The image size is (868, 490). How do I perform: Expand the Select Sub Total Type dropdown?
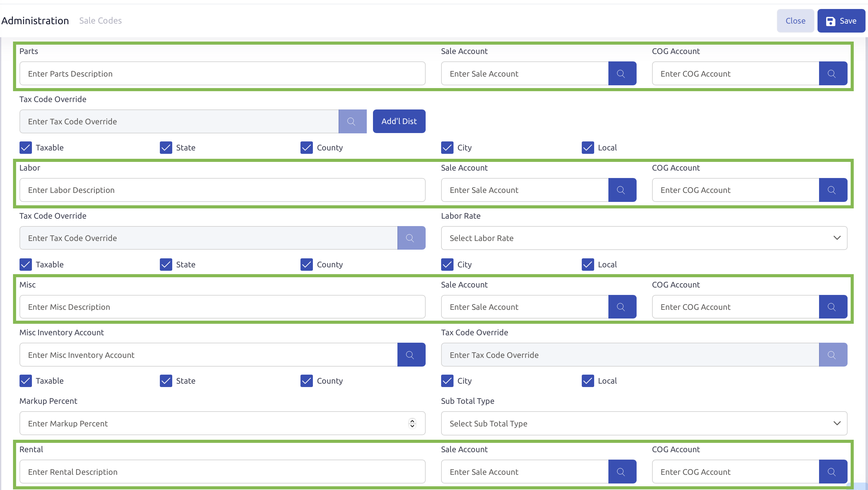tap(644, 423)
